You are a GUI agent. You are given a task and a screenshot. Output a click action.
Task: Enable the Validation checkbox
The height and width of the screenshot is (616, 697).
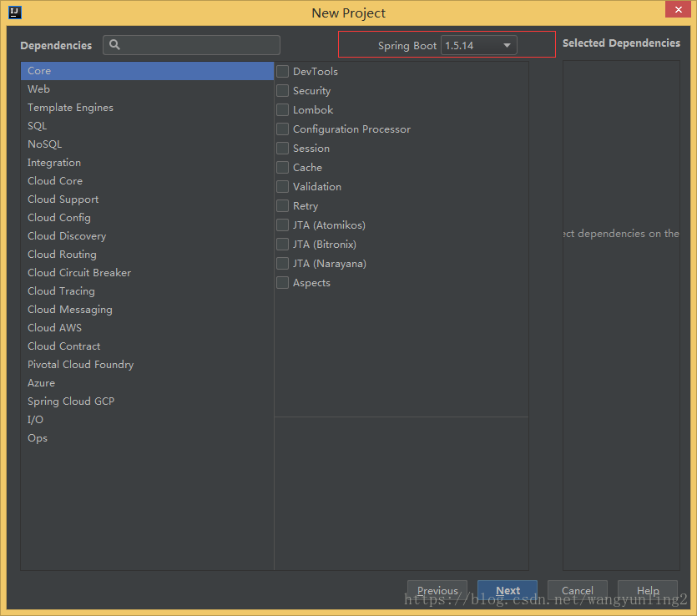(x=282, y=186)
